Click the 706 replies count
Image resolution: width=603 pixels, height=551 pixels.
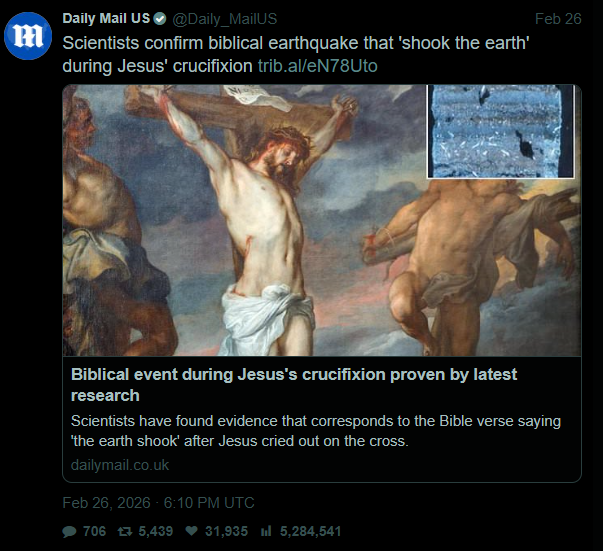(94, 531)
